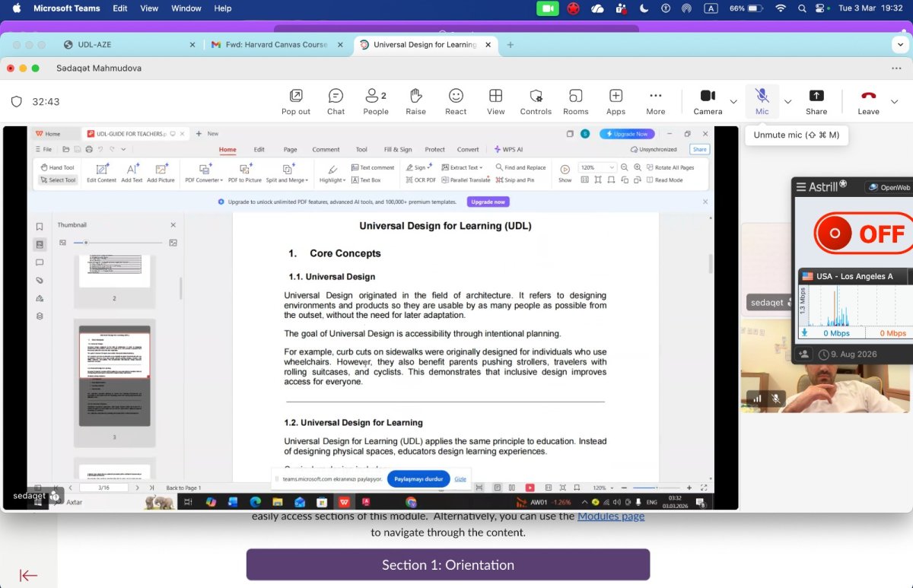The height and width of the screenshot is (588, 913).
Task: Click PDF to Picture tool
Action: tap(245, 173)
